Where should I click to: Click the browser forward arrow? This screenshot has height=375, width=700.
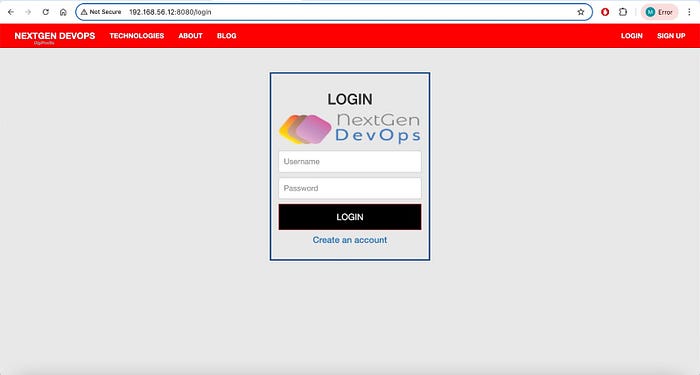pos(28,12)
